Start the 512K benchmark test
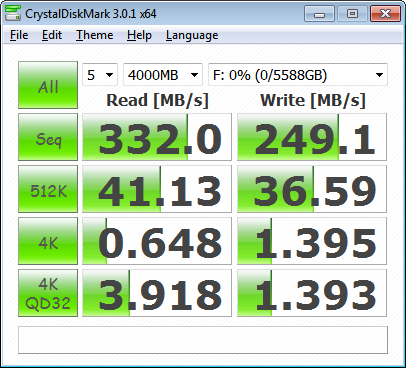 click(x=48, y=189)
